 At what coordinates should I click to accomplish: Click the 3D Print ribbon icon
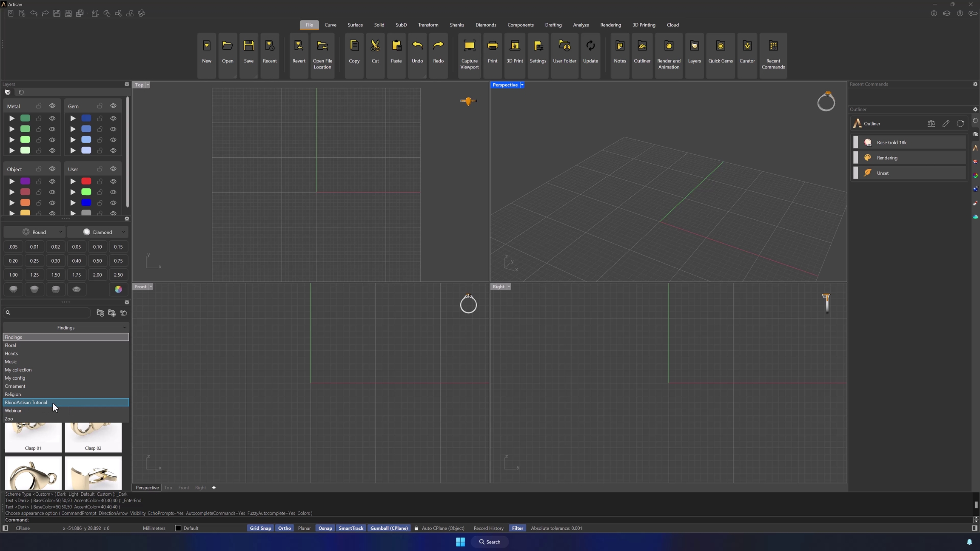514,46
